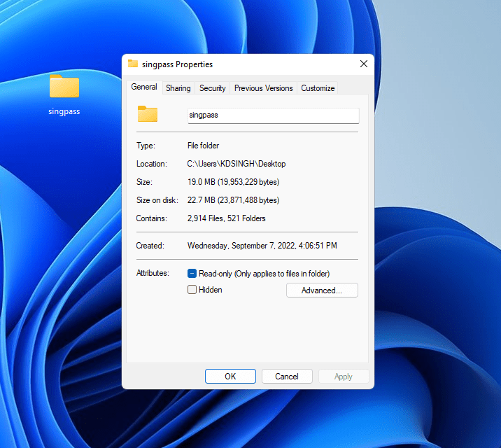
Task: Click the 'File folder' type value
Action: 203,146
